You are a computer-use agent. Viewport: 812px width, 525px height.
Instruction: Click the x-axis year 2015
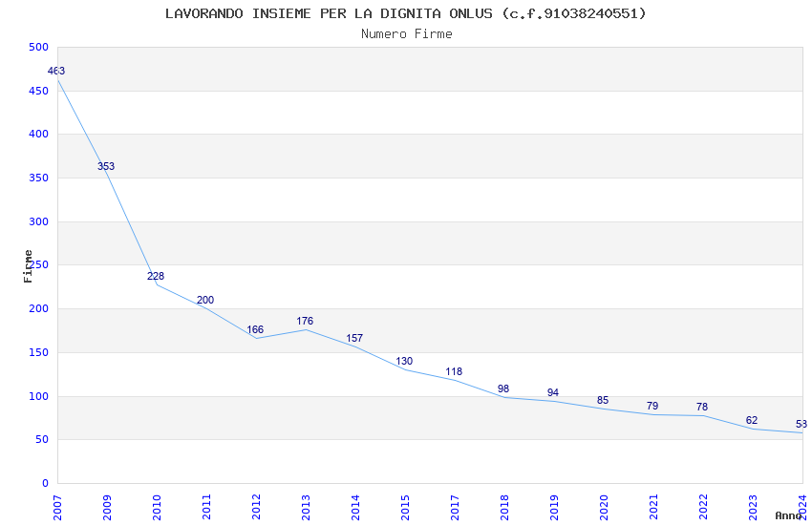[405, 508]
